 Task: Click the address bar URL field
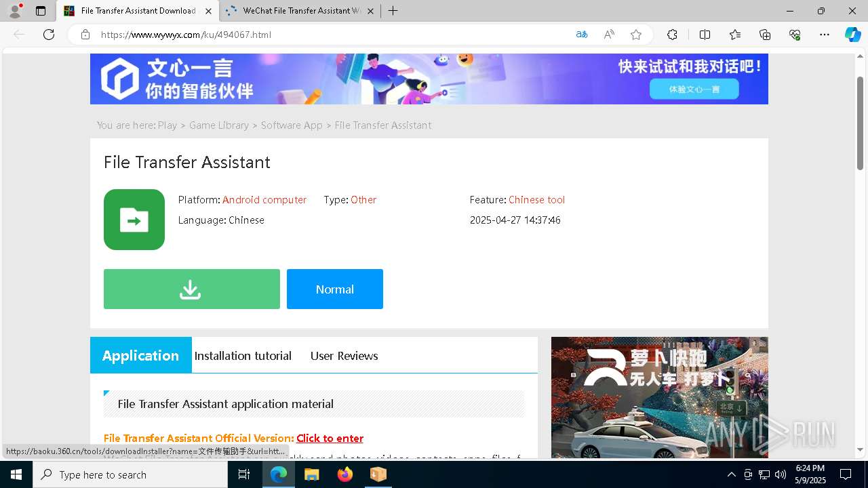(x=332, y=35)
